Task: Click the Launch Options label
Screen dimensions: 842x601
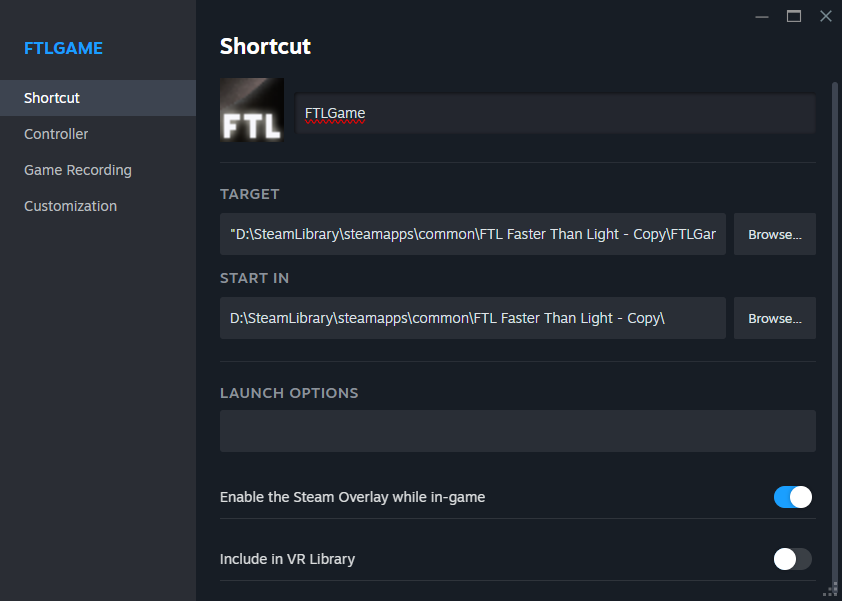Action: point(289,393)
